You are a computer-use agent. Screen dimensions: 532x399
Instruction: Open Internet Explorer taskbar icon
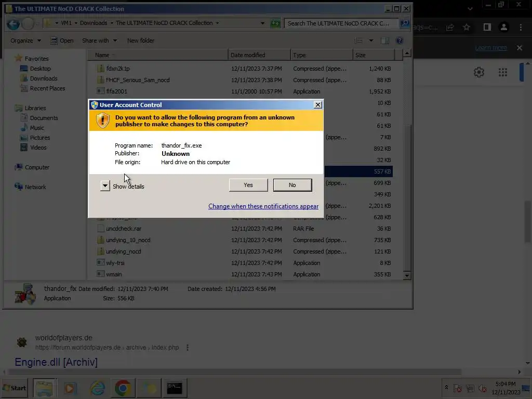click(97, 388)
